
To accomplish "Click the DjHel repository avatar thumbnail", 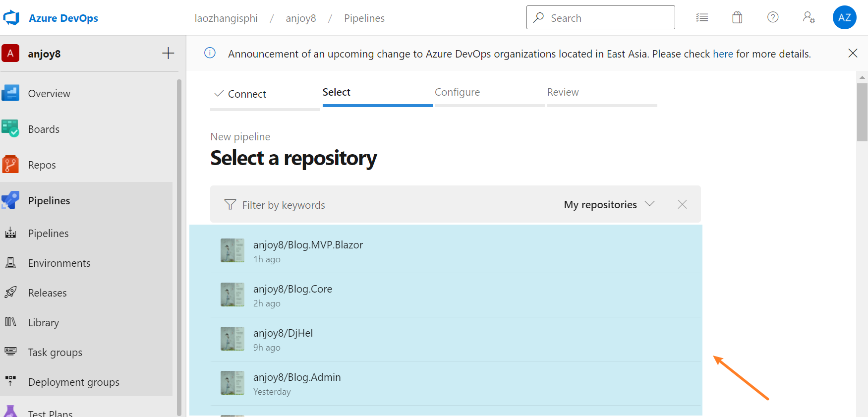I will pyautogui.click(x=232, y=339).
